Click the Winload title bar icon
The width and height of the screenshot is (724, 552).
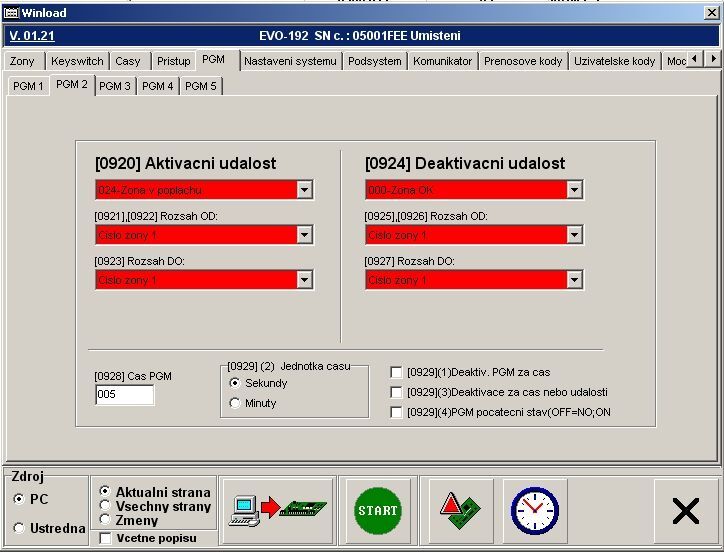pyautogui.click(x=9, y=10)
